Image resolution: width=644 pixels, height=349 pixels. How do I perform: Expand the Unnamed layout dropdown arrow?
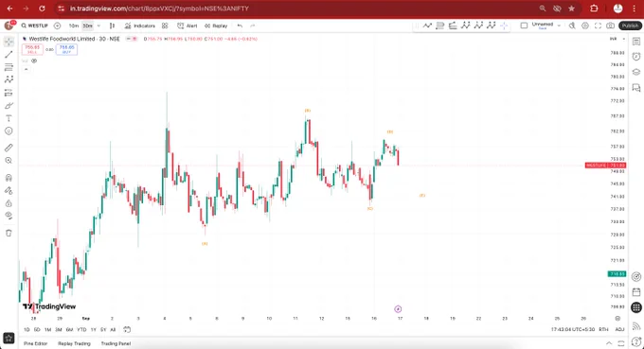[x=559, y=26]
